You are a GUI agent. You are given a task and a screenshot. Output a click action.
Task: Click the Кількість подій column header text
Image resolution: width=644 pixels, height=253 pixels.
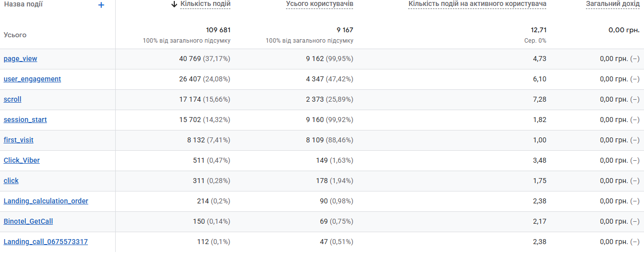206,4
